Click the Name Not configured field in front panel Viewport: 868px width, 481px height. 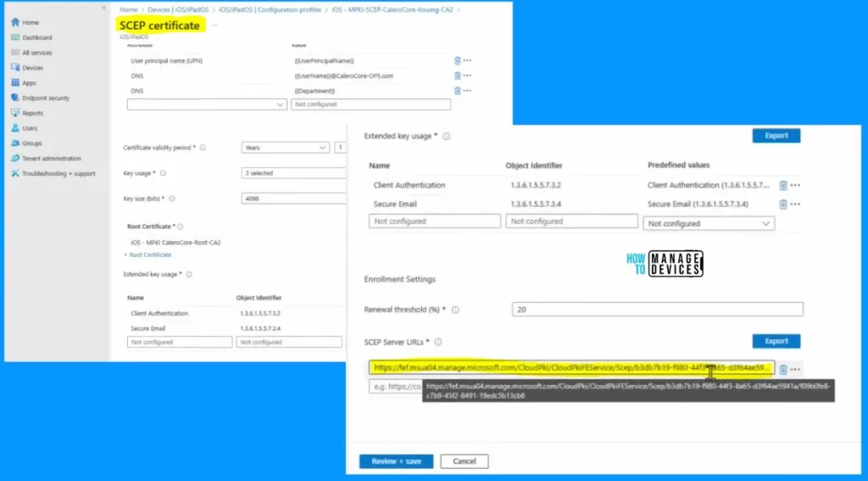point(435,221)
